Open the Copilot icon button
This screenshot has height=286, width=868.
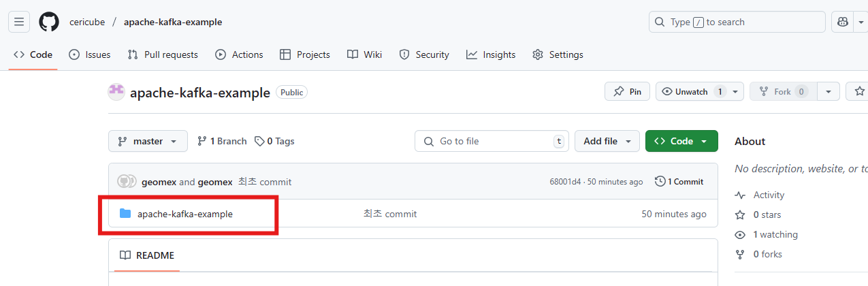tap(843, 22)
